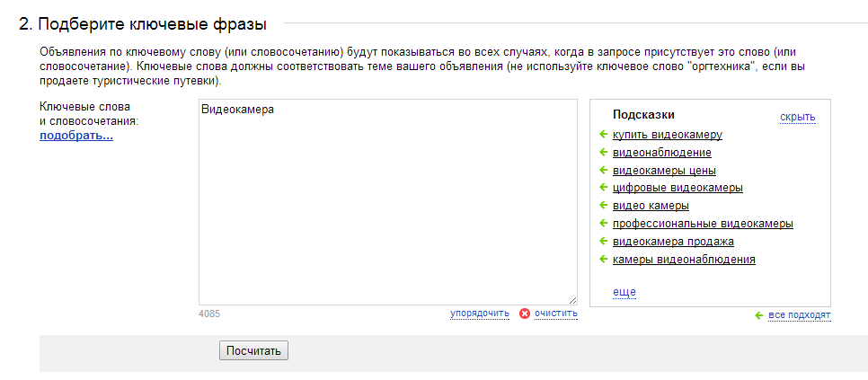Click green arrow beside 'купить видеокамеру'

pos(604,134)
